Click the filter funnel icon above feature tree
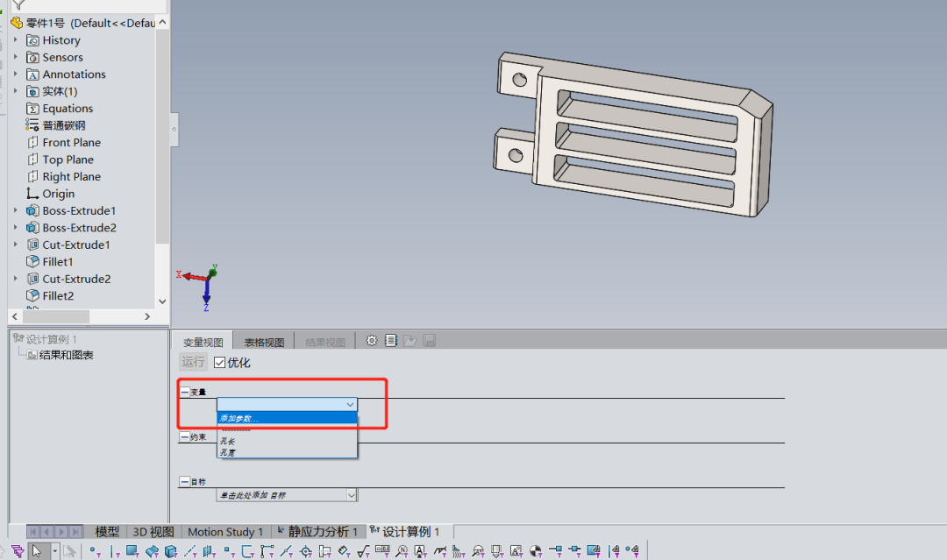The height and width of the screenshot is (560, 947). (18, 4)
